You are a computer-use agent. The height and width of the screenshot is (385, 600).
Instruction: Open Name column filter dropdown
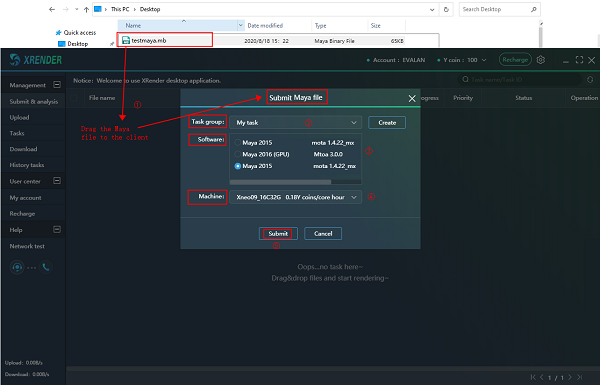tap(241, 26)
